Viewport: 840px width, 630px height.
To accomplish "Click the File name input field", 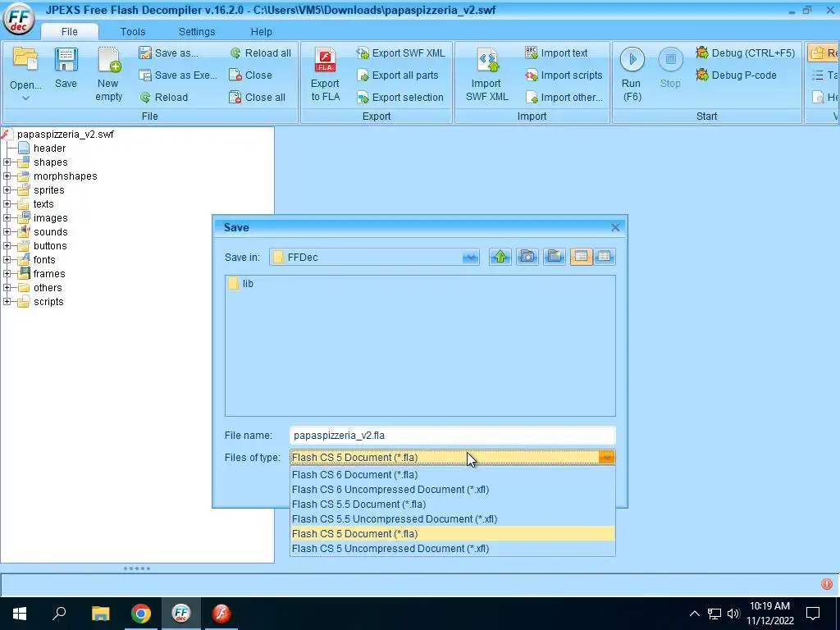I will [452, 435].
